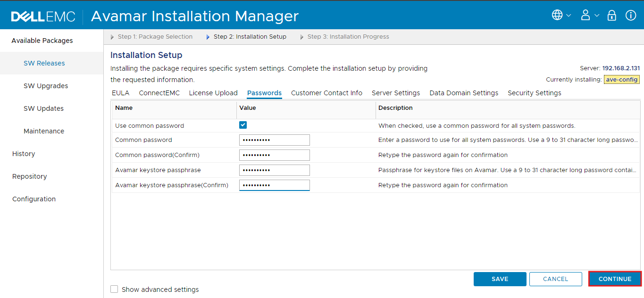This screenshot has height=298, width=644.
Task: Open the Data Domain Settings tab
Action: coord(464,93)
